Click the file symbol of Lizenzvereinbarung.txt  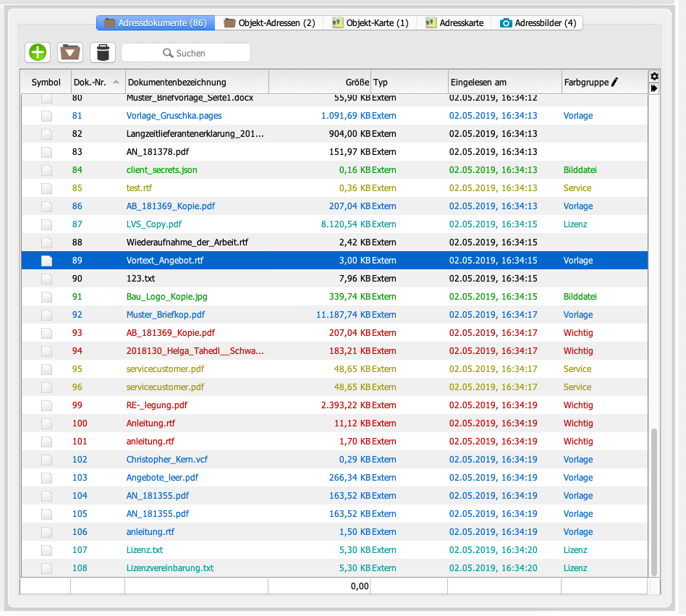(x=46, y=568)
